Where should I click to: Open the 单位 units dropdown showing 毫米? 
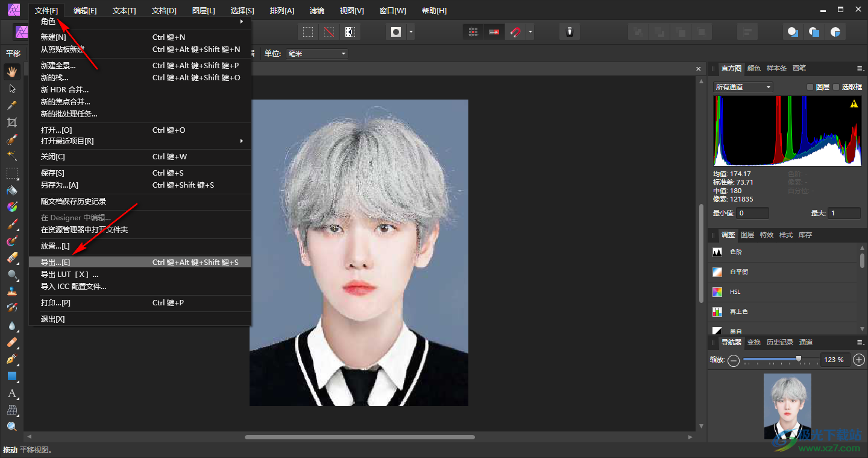[317, 54]
